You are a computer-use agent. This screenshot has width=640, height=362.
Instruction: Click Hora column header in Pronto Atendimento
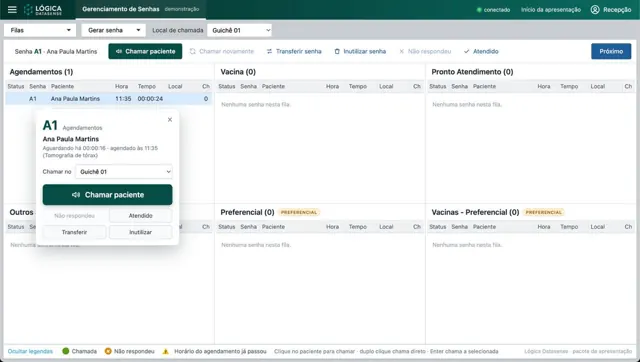tap(544, 87)
